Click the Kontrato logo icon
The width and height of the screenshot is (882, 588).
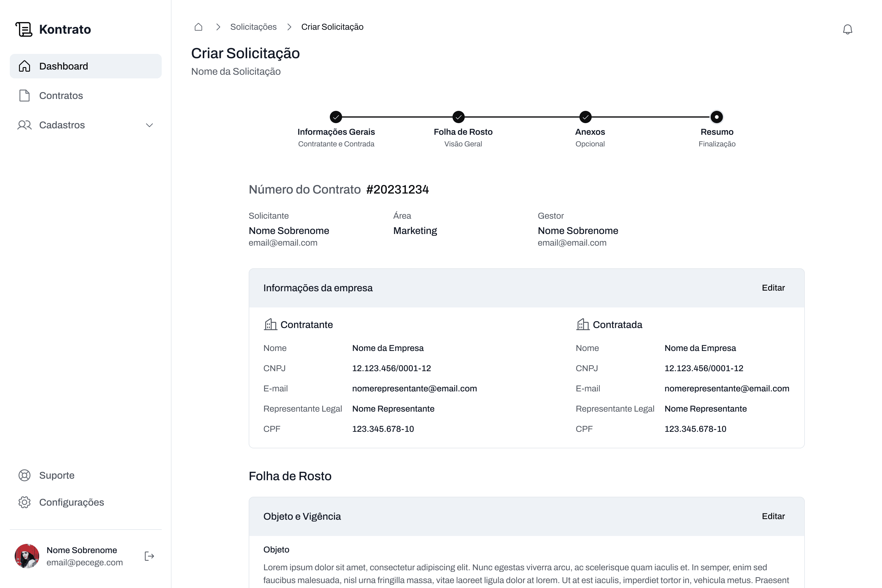point(24,29)
